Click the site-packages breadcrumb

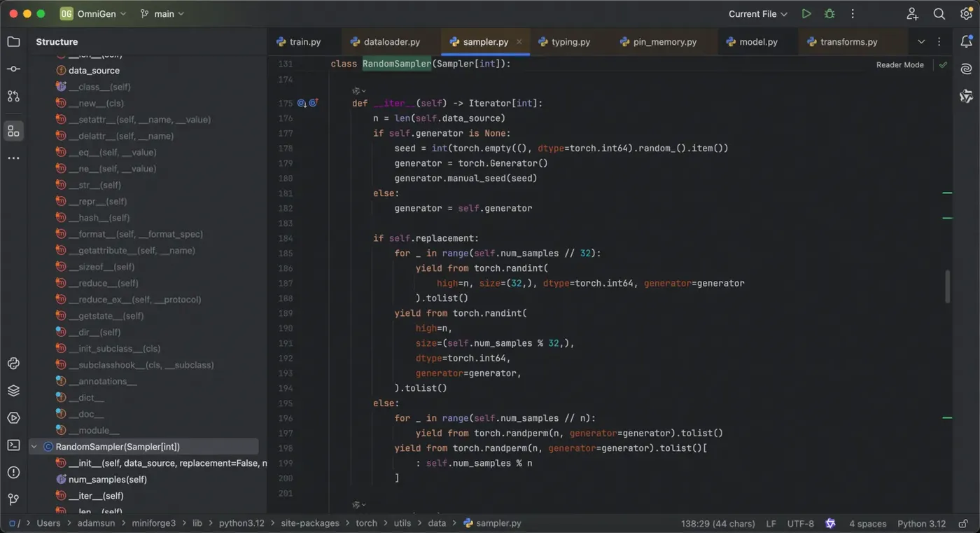[x=310, y=523]
